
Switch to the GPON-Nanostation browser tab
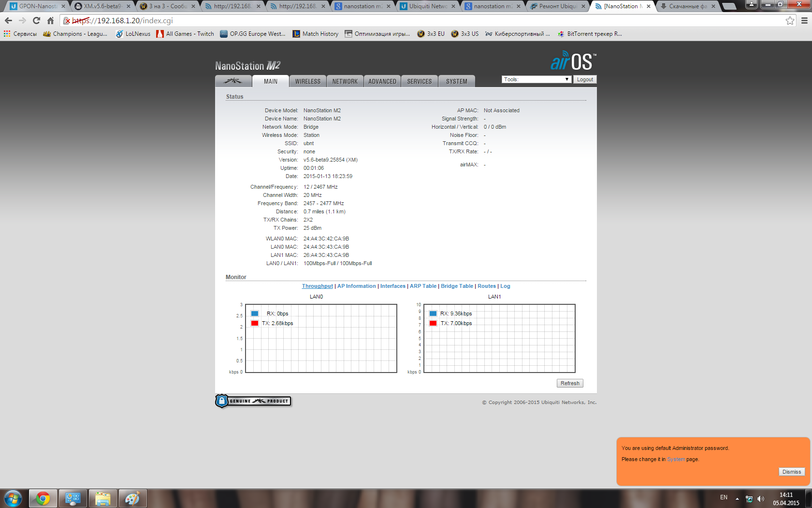pyautogui.click(x=37, y=6)
